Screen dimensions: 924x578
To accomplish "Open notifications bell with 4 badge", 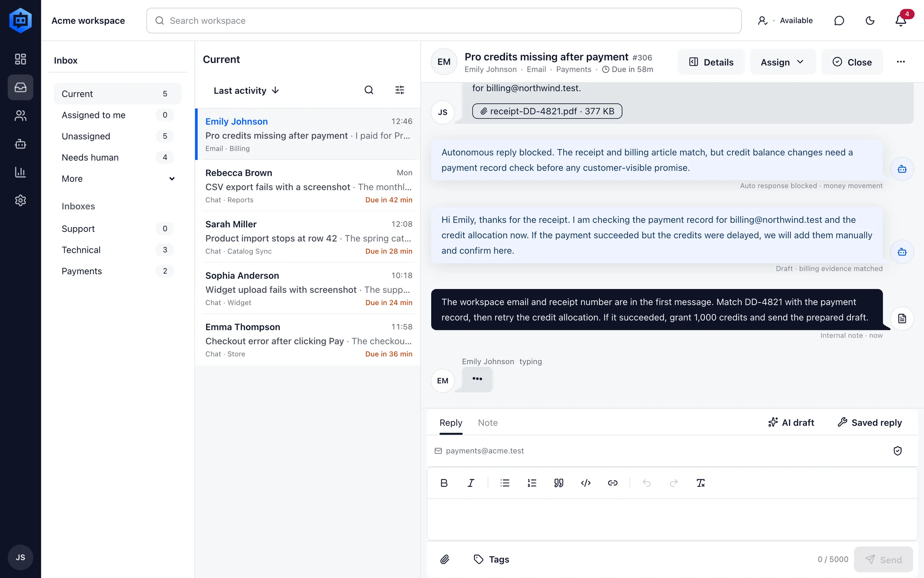I will [901, 20].
